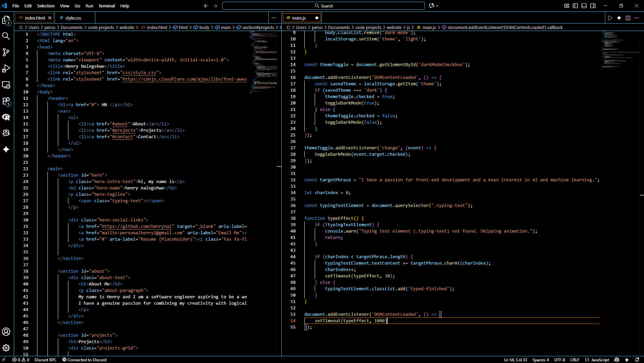
Task: Toggle the secondary side bar layout button
Action: tap(593, 6)
